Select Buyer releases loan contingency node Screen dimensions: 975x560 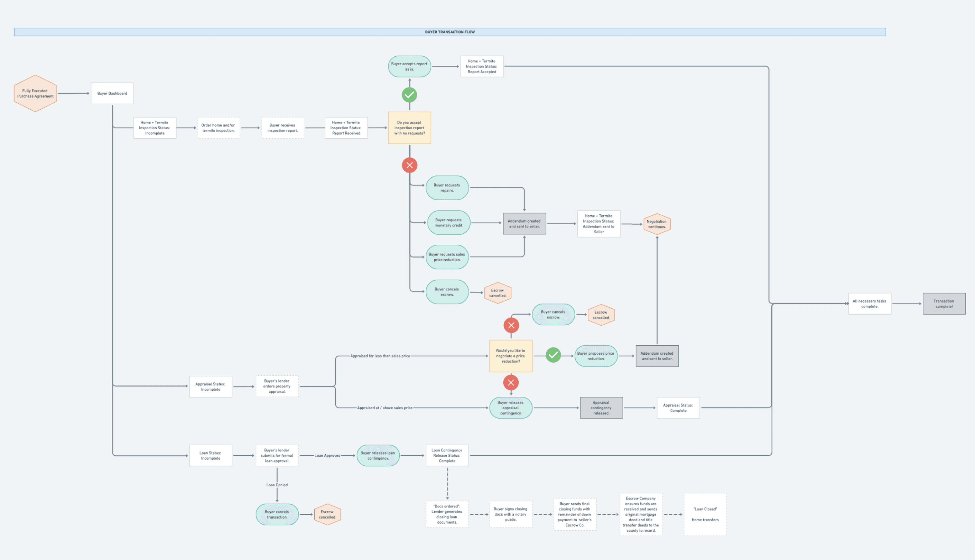[x=378, y=455]
